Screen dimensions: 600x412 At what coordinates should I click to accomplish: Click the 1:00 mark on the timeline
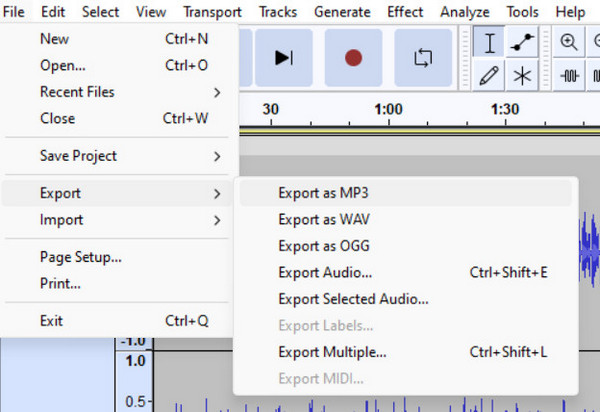click(x=388, y=109)
